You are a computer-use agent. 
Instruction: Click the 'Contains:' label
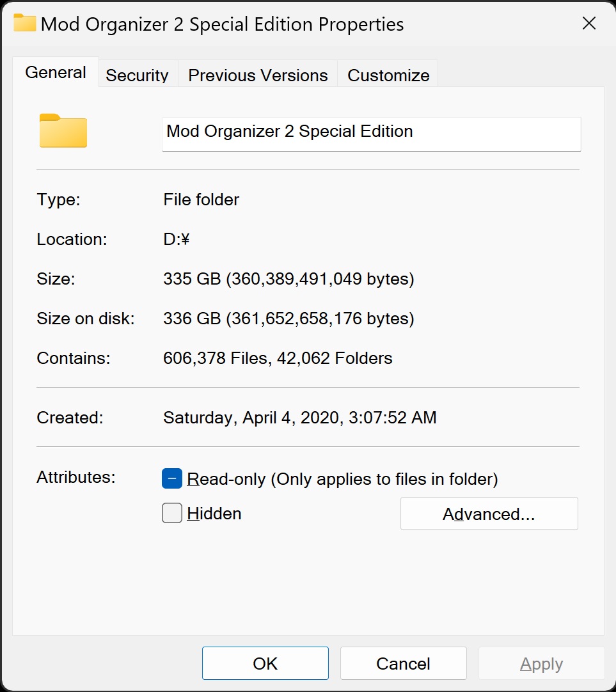tap(74, 358)
